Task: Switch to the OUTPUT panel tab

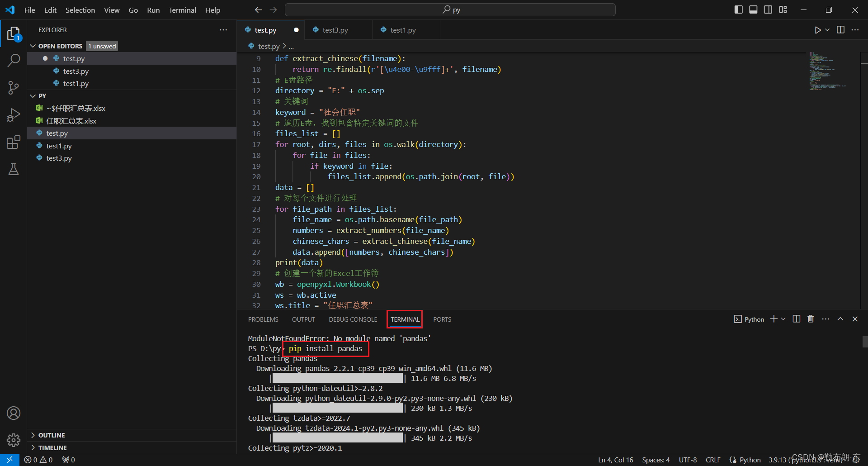Action: pos(303,319)
